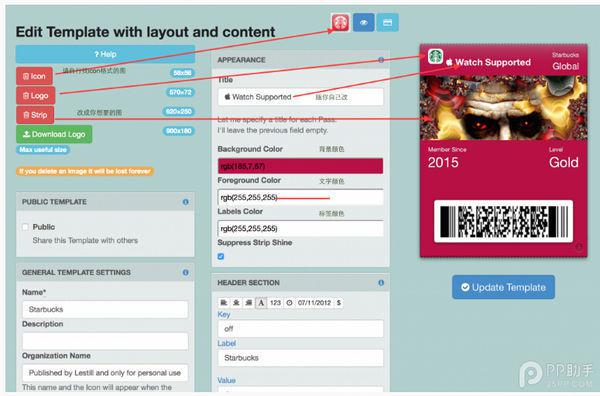Open the Help bar

[105, 54]
